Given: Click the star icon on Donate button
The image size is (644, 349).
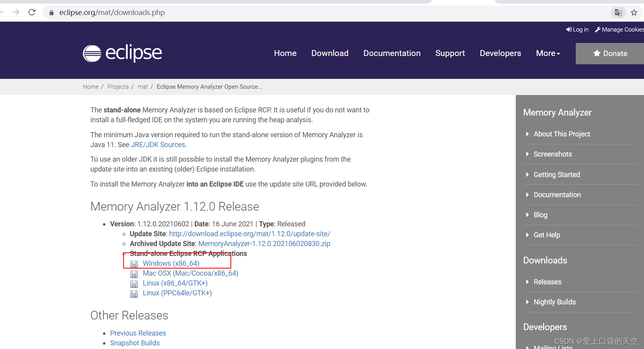Looking at the screenshot, I should 597,53.
